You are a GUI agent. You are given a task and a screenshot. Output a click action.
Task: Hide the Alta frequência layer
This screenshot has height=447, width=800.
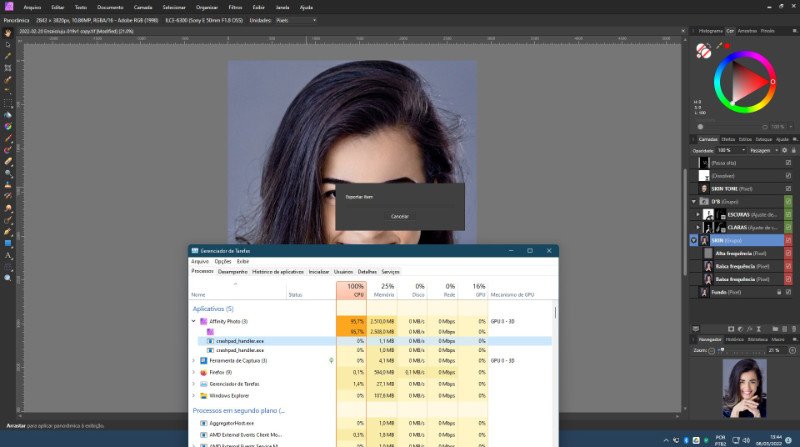[788, 253]
